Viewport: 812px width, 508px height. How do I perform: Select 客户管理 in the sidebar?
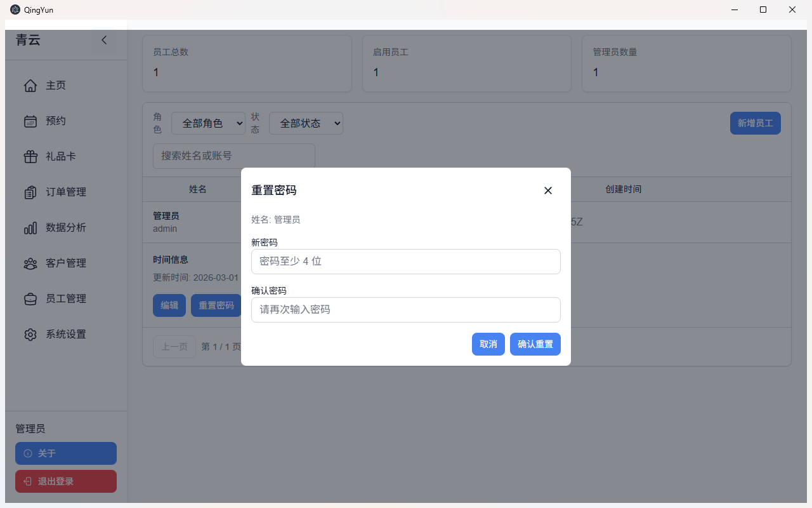point(66,263)
